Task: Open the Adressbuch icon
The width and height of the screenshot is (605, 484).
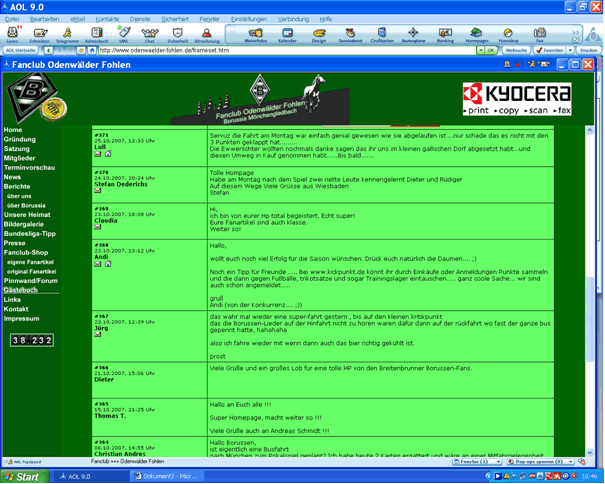Action: click(x=96, y=33)
